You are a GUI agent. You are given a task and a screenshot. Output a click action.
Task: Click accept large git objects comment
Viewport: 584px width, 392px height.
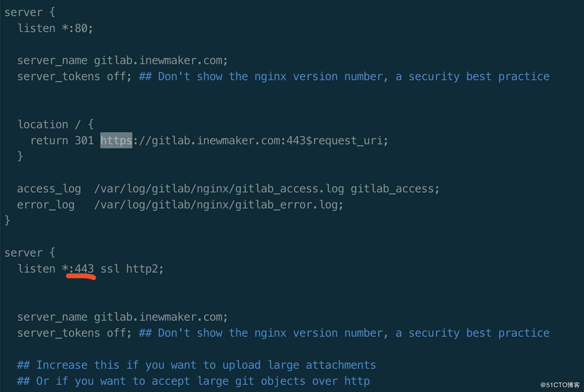[x=193, y=381]
